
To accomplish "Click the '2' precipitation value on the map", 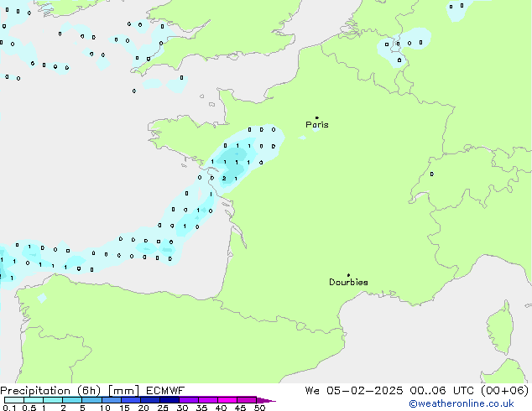I will [224, 179].
